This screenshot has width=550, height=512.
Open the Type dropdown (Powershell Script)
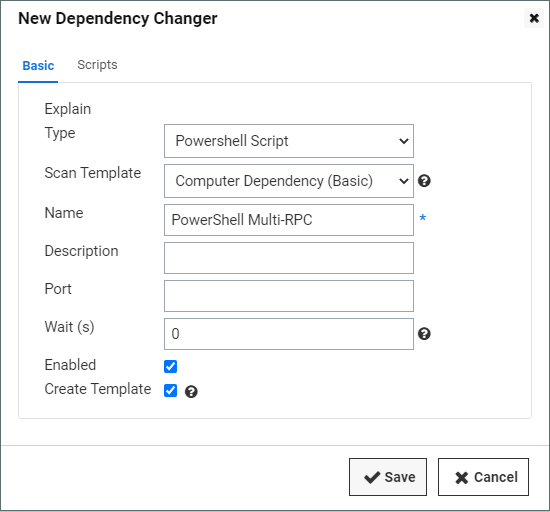(289, 141)
